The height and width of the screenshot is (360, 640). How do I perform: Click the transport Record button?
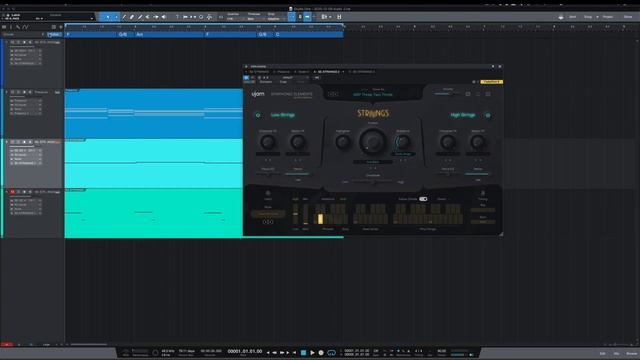coord(321,353)
